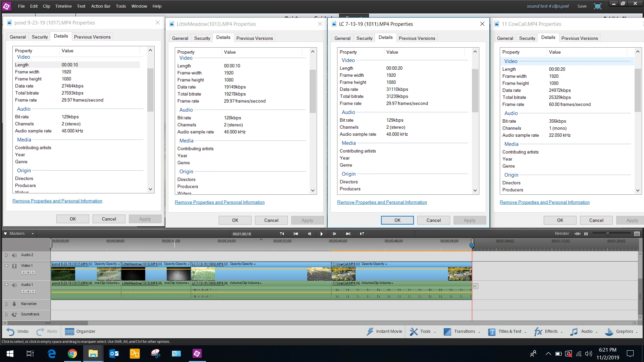Mute the Audio 1 track
644x362 pixels.
click(x=14, y=285)
